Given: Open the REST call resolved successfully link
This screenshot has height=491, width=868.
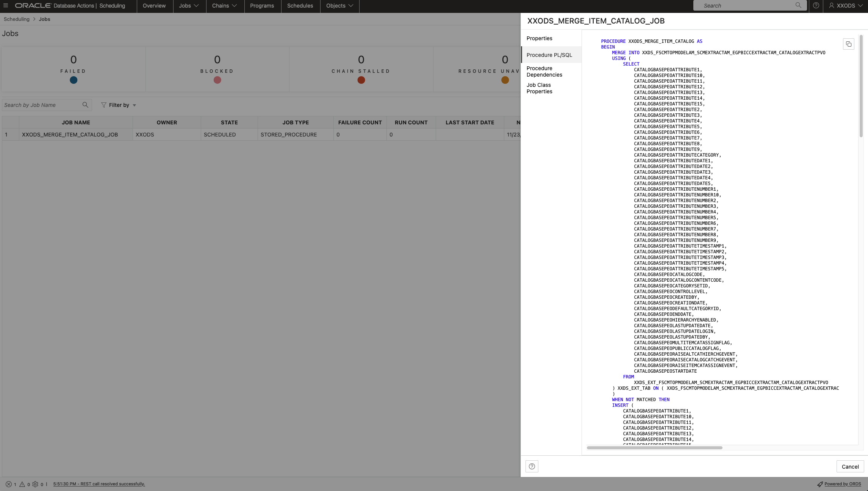Looking at the screenshot, I should coord(99,484).
